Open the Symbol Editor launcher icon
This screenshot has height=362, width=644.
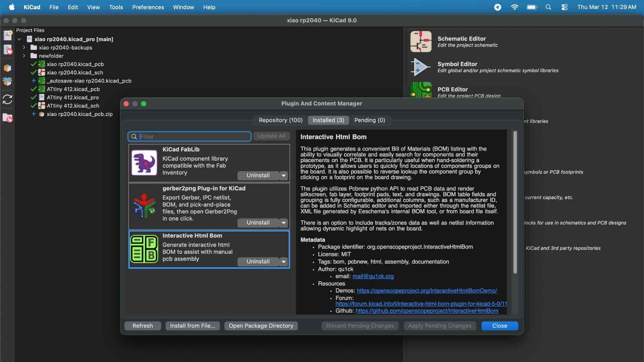421,67
